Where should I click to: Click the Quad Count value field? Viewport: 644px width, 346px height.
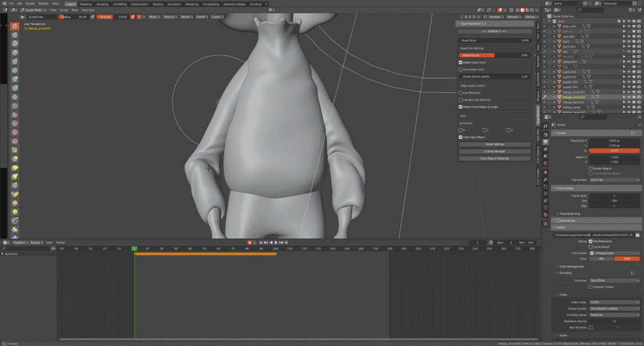click(495, 40)
